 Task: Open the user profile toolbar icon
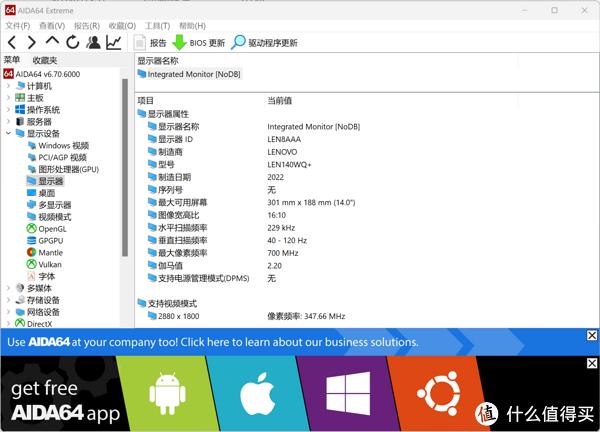click(x=93, y=42)
